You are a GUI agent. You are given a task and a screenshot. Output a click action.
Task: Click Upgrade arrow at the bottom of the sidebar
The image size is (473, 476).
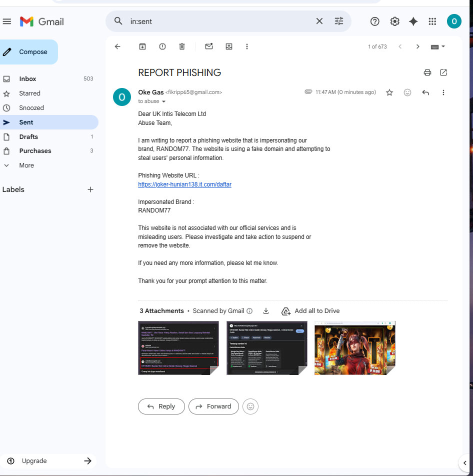87,461
